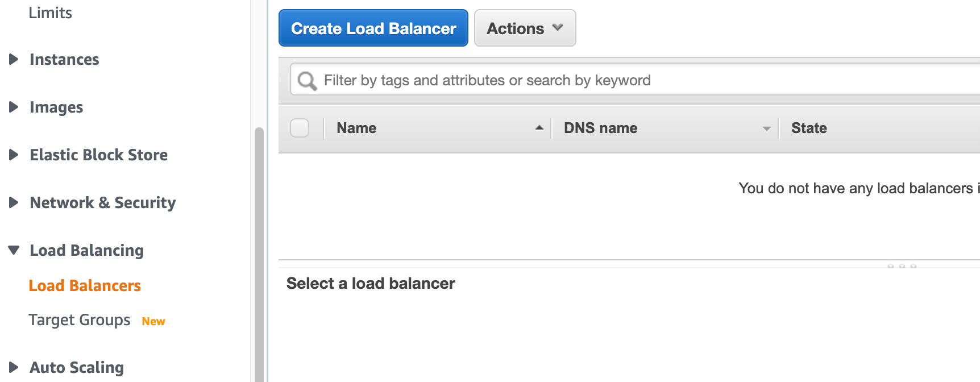Viewport: 980px width, 382px height.
Task: Grab the details pane resize handle
Action: 902,265
